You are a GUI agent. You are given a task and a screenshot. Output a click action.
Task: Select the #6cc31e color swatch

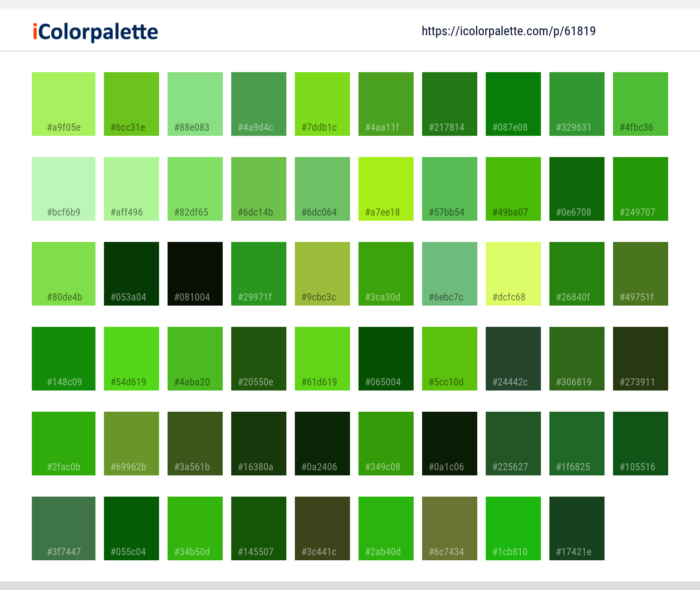tap(132, 104)
